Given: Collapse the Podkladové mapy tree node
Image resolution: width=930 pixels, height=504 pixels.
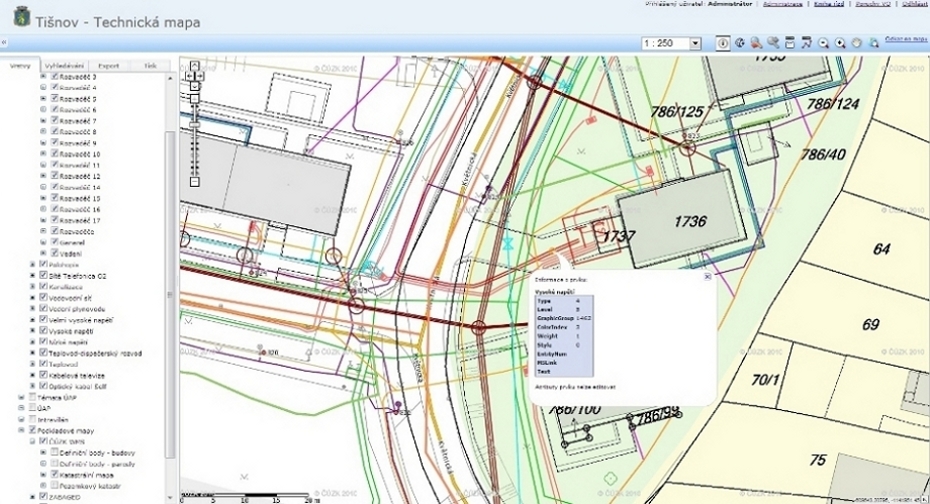Looking at the screenshot, I should [20, 430].
